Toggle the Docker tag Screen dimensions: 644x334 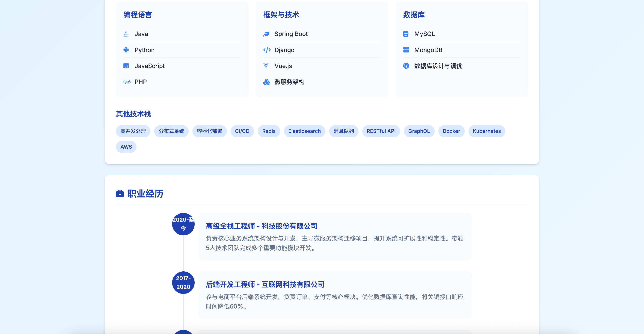pyautogui.click(x=451, y=131)
